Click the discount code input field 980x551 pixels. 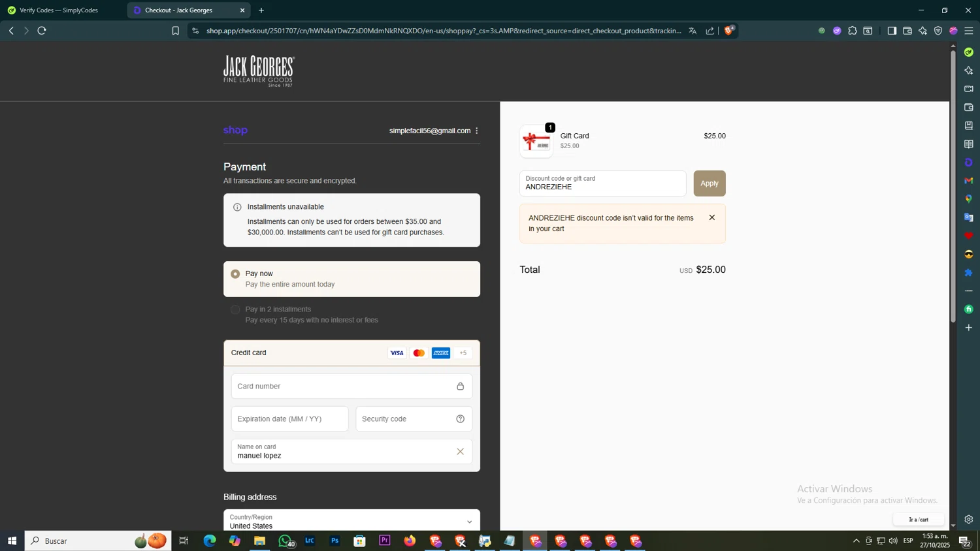click(x=602, y=183)
